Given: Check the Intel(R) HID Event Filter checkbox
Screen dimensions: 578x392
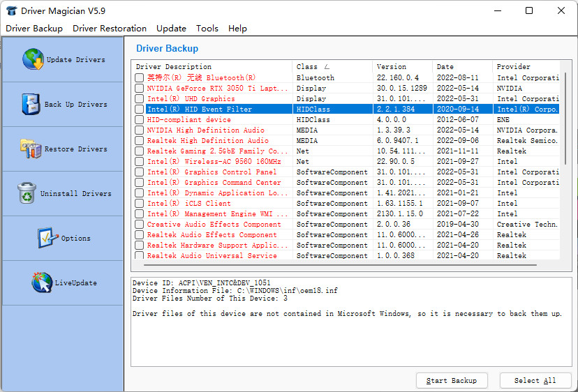Looking at the screenshot, I should pyautogui.click(x=139, y=109).
